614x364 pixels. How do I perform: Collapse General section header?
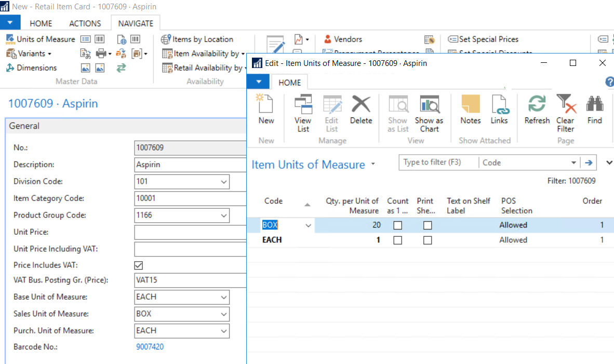click(126, 126)
